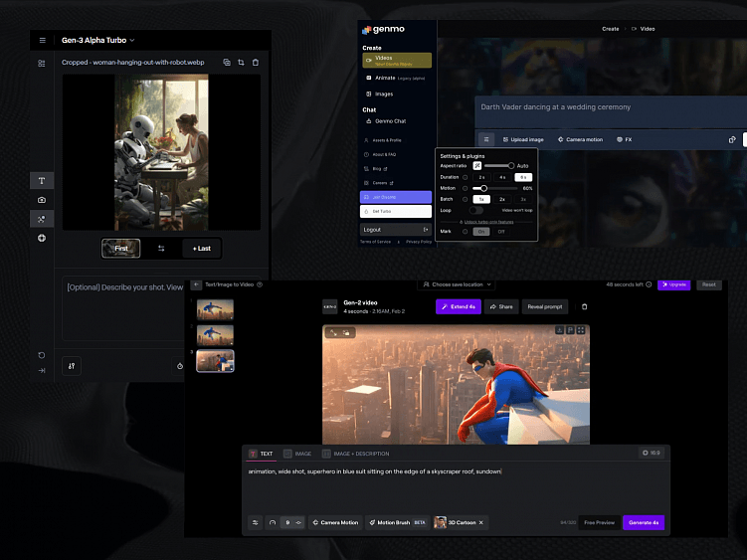Select the Text tool in Gen-3 sidebar

pos(42,181)
